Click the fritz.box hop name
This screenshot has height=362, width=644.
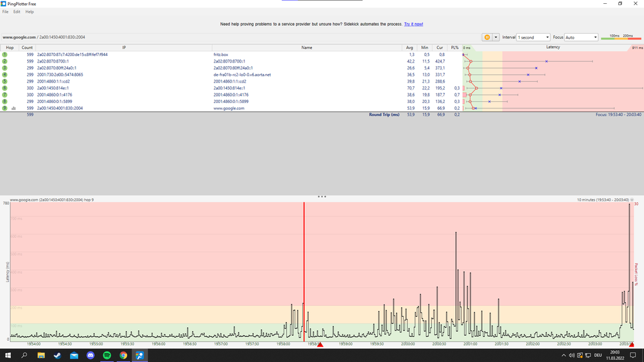point(220,55)
